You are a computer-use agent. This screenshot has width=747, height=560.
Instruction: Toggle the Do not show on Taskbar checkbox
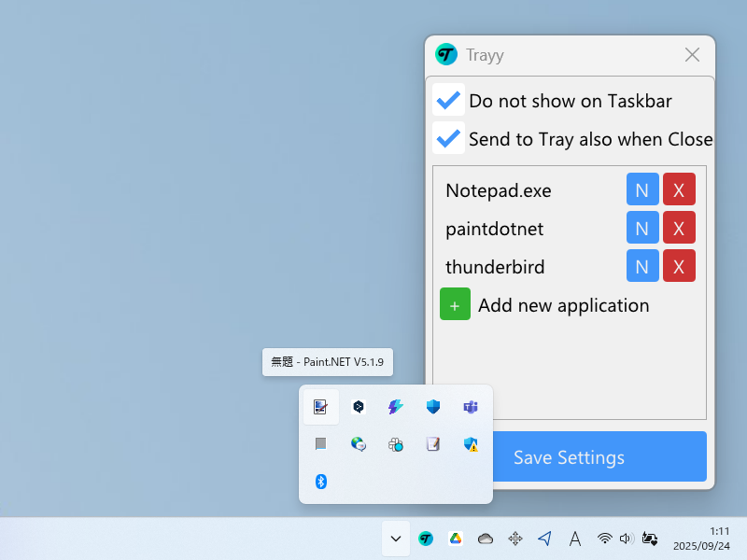[448, 100]
